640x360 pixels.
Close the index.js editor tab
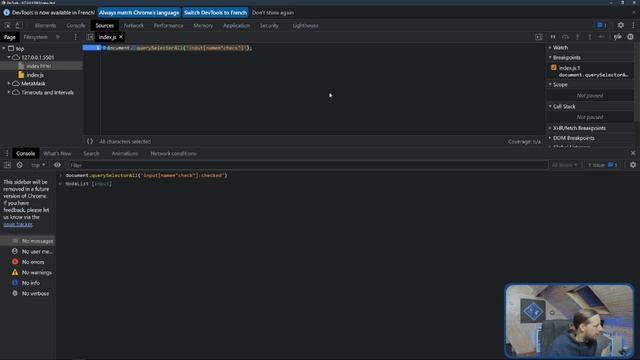(x=121, y=37)
